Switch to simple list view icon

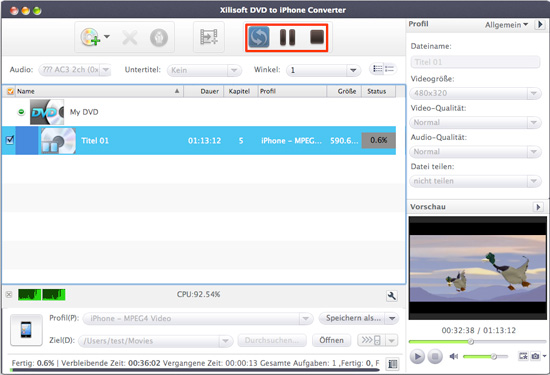pyautogui.click(x=389, y=69)
